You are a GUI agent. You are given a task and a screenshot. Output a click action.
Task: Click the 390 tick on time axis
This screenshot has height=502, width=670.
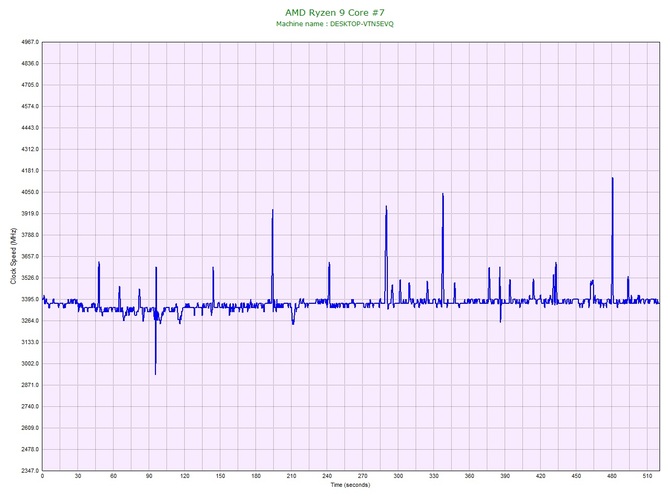[505, 476]
